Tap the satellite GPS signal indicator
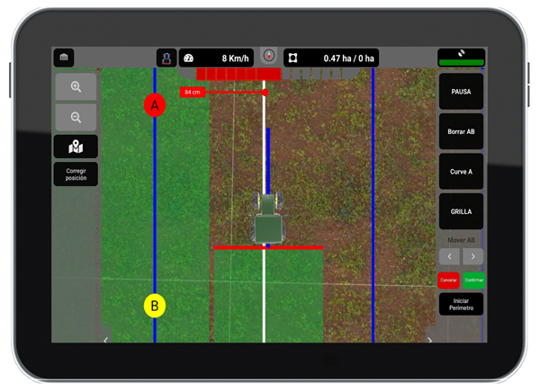The height and width of the screenshot is (392, 540). 461,57
